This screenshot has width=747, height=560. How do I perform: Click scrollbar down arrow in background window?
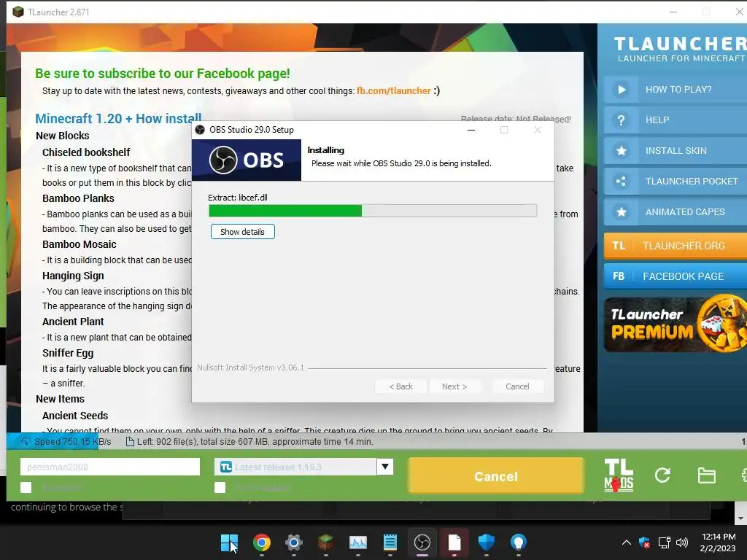pos(740,518)
